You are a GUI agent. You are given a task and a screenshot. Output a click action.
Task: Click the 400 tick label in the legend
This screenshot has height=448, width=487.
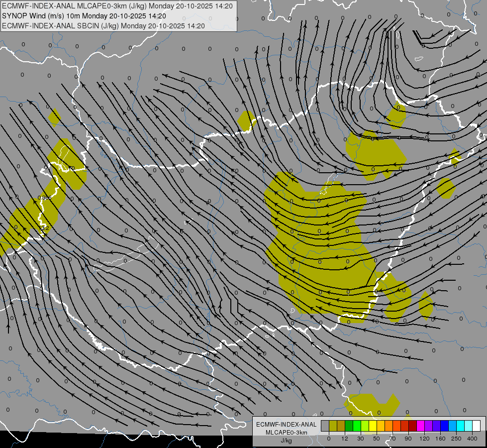(x=472, y=439)
